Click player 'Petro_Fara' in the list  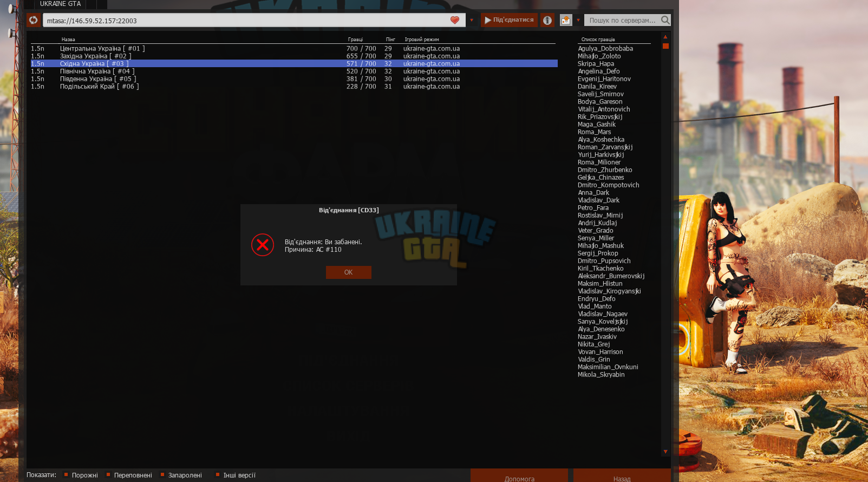coord(593,207)
